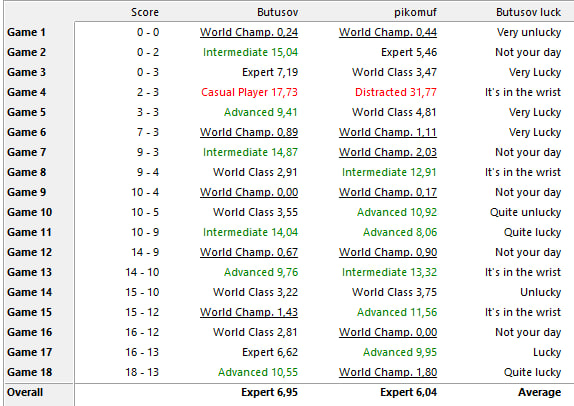Viewport: 574px width, 406px height.
Task: Open Butusov's World Champ. 0,89 link in Game 6
Action: click(x=249, y=132)
